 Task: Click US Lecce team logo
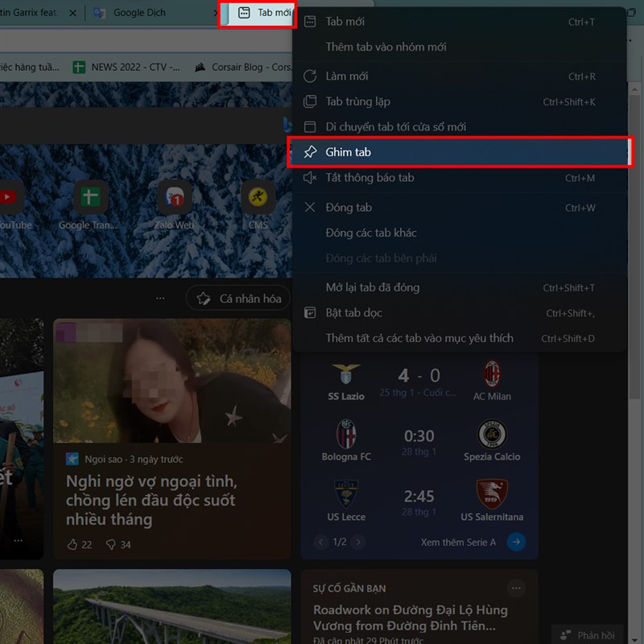(346, 494)
